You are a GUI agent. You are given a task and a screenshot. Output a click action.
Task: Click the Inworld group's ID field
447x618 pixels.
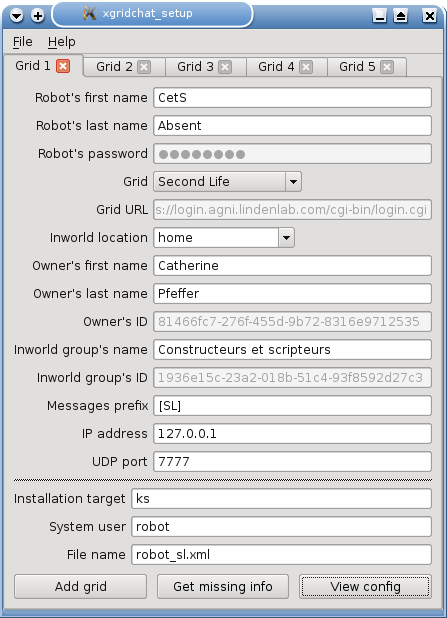pyautogui.click(x=292, y=378)
